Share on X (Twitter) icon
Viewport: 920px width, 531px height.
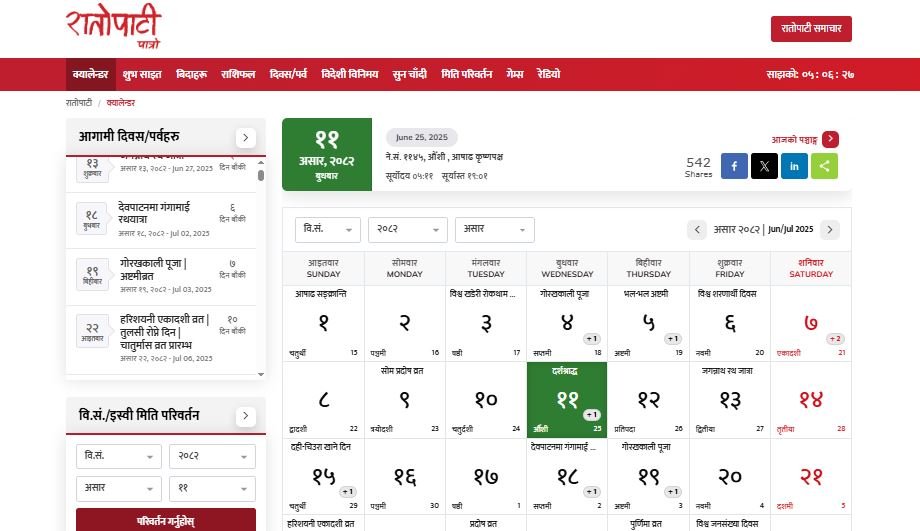coord(764,166)
